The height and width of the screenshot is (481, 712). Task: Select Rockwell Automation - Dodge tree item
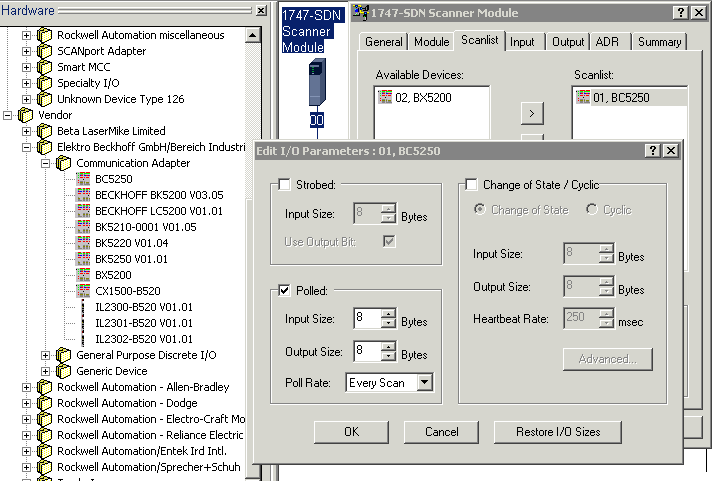(127, 403)
